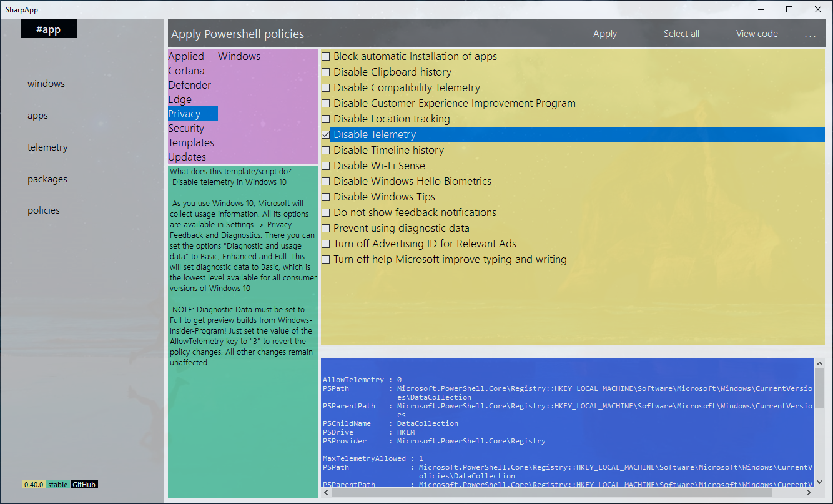833x504 pixels.
Task: Go to the packages sidebar section
Action: [x=47, y=179]
